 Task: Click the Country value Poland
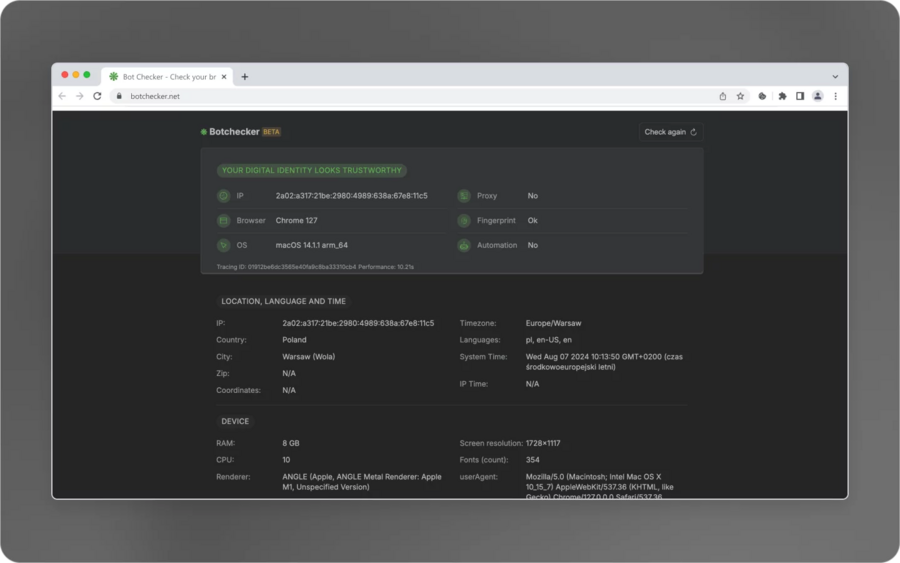pos(294,340)
